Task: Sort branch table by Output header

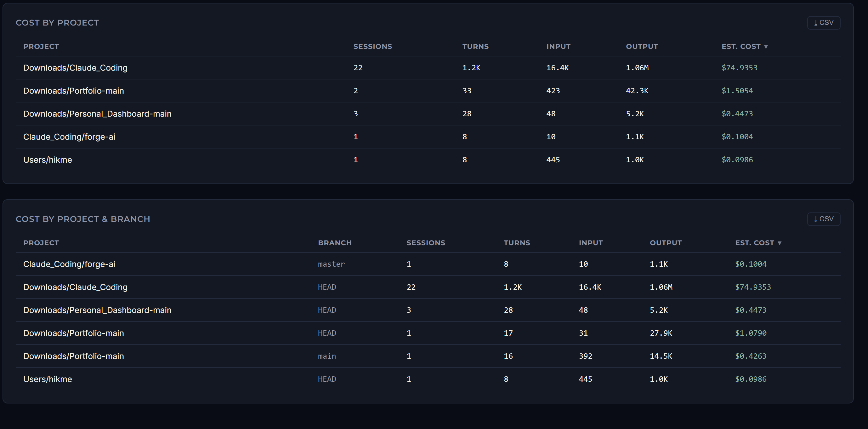Action: [x=666, y=243]
